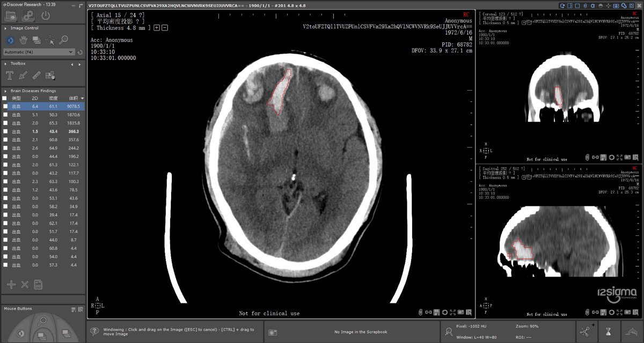644x343 pixels.
Task: Click the orientation cube in axial view
Action: 98,305
